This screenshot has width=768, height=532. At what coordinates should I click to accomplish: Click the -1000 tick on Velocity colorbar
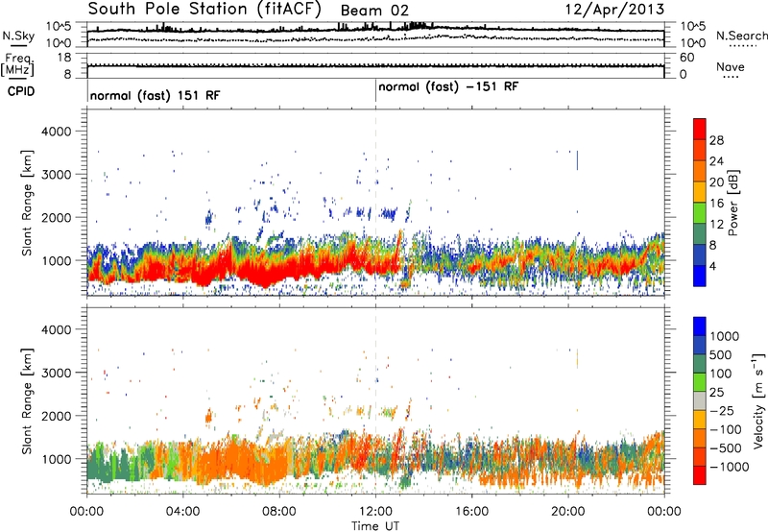[730, 467]
